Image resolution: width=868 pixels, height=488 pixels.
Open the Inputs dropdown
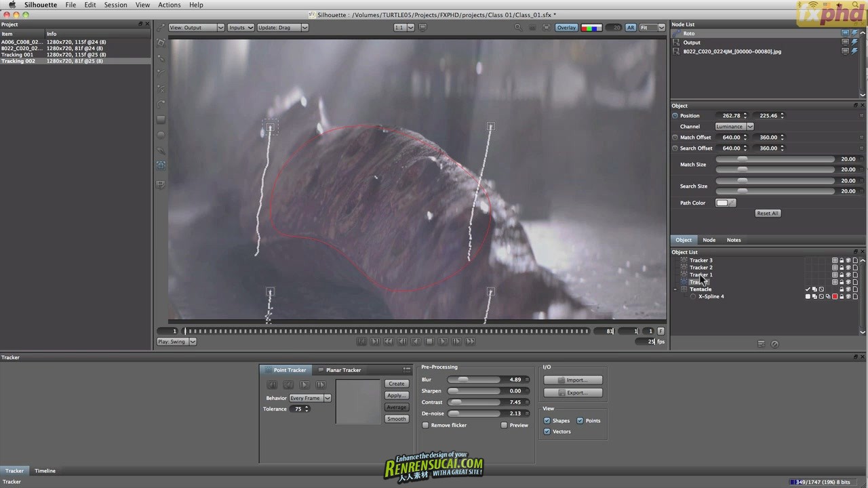pyautogui.click(x=241, y=28)
